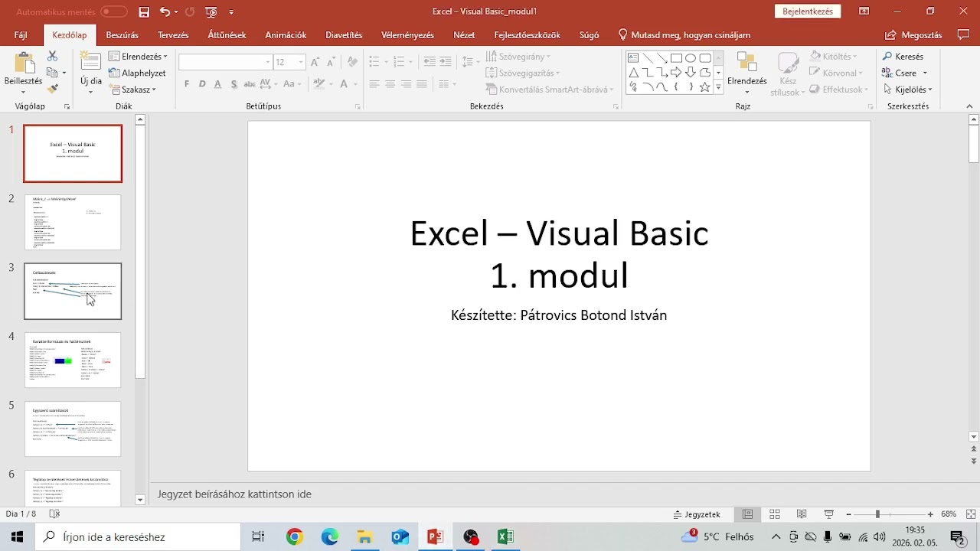Select the rectangle shape in gallery

click(676, 58)
